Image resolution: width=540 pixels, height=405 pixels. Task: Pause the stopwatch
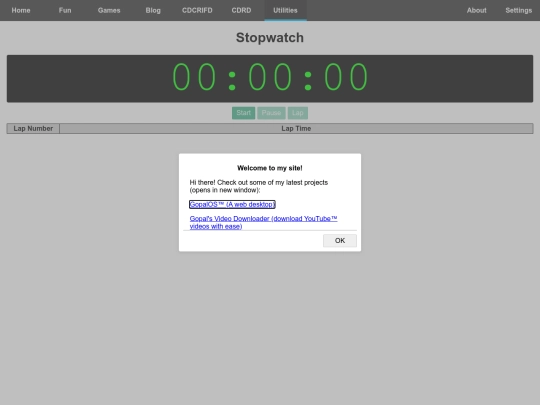click(271, 113)
